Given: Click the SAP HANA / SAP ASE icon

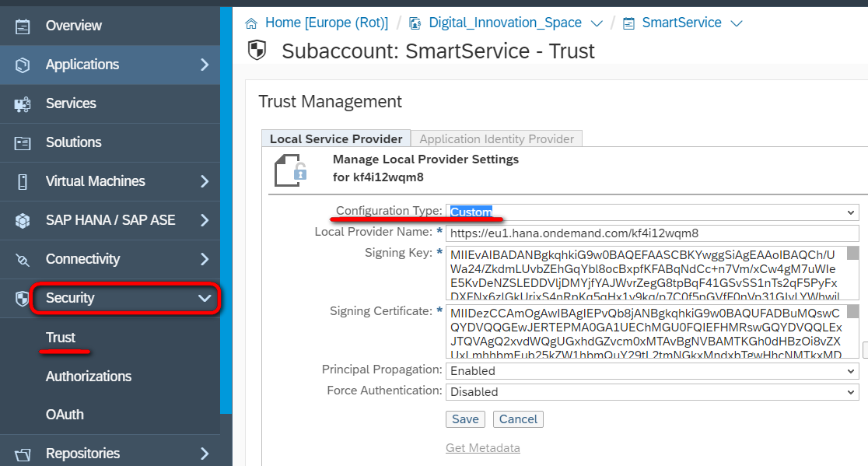Looking at the screenshot, I should point(22,220).
